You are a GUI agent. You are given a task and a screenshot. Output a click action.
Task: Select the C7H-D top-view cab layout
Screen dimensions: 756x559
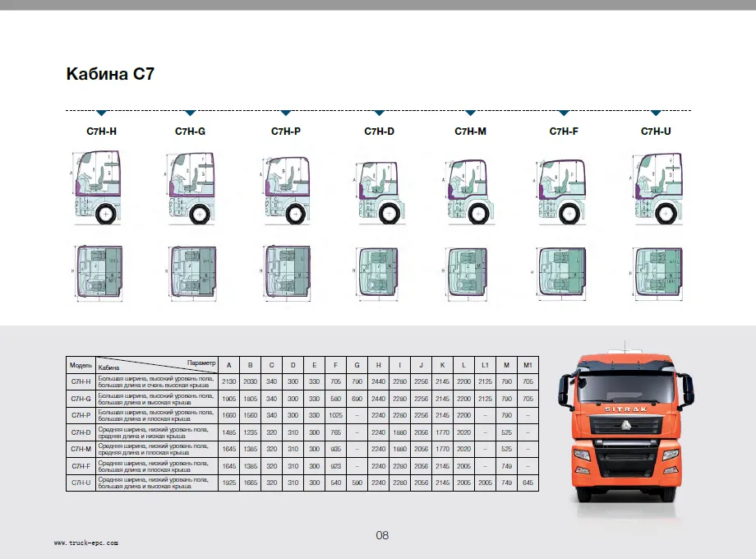379,271
